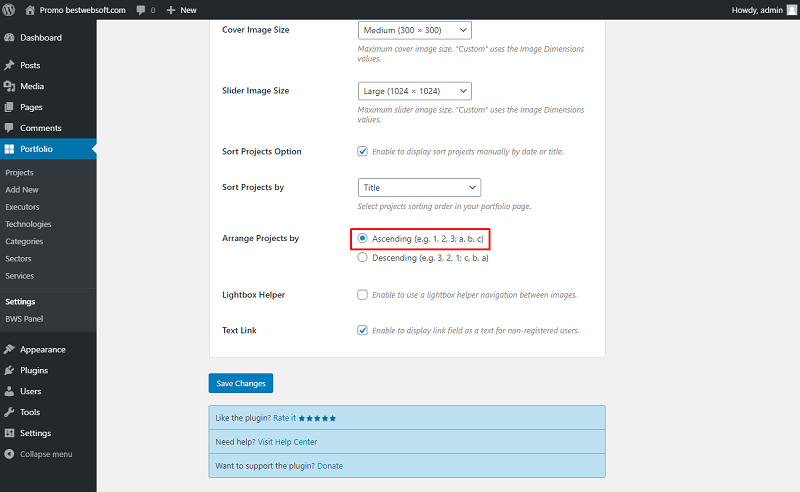The image size is (800, 492).
Task: Open Technologies submenu under Portfolio
Action: point(28,224)
